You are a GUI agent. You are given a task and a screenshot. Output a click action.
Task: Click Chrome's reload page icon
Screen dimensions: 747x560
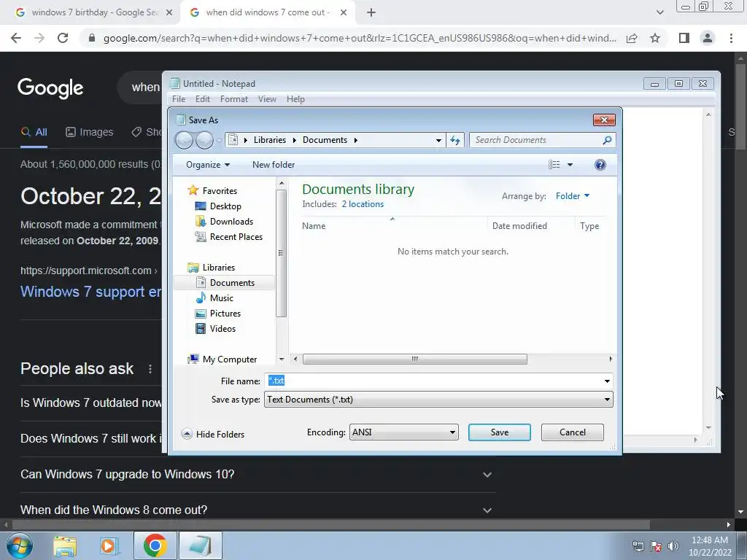[x=63, y=38]
